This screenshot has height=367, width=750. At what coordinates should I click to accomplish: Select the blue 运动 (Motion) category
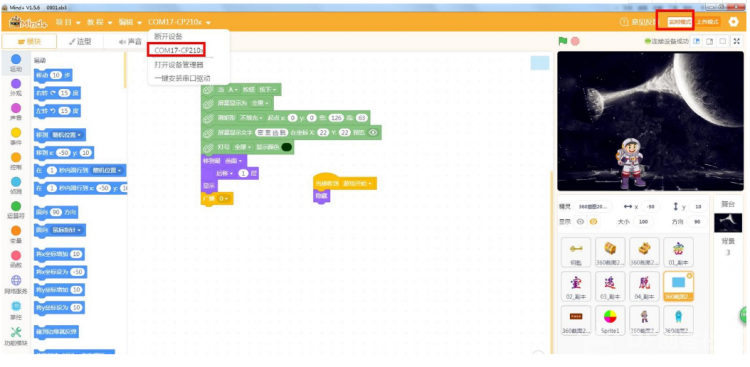coord(16,63)
